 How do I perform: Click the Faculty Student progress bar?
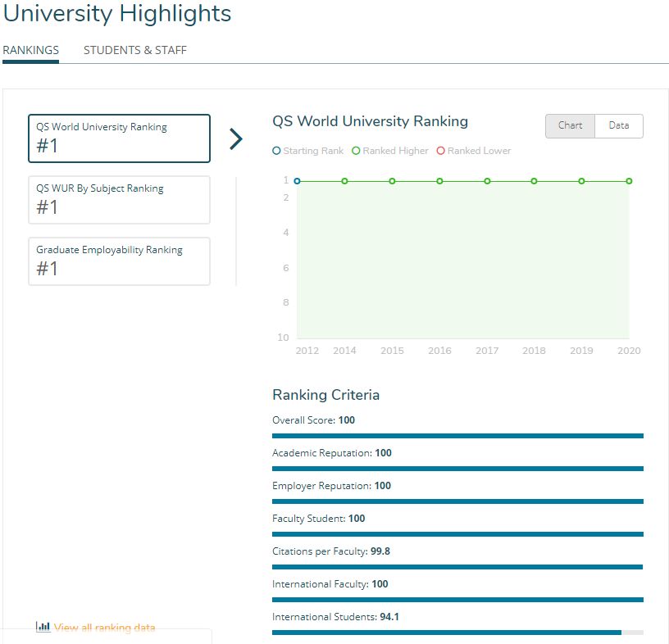[x=457, y=534]
